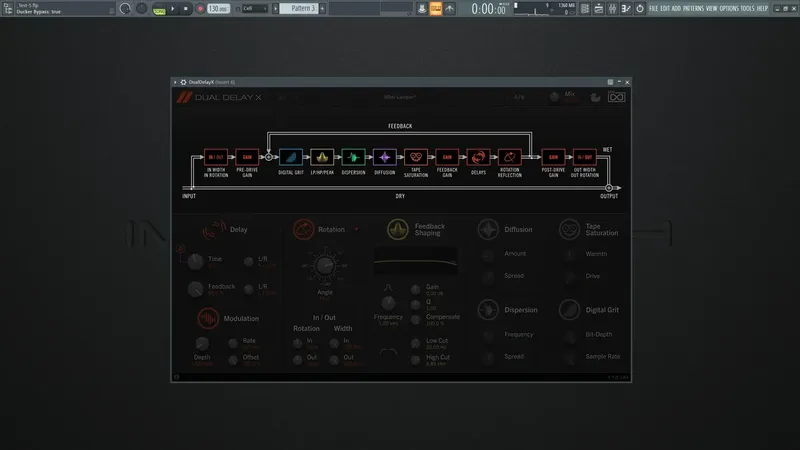The image size is (800, 450).
Task: Click the feedback summing node in signal chain
Action: (268, 157)
